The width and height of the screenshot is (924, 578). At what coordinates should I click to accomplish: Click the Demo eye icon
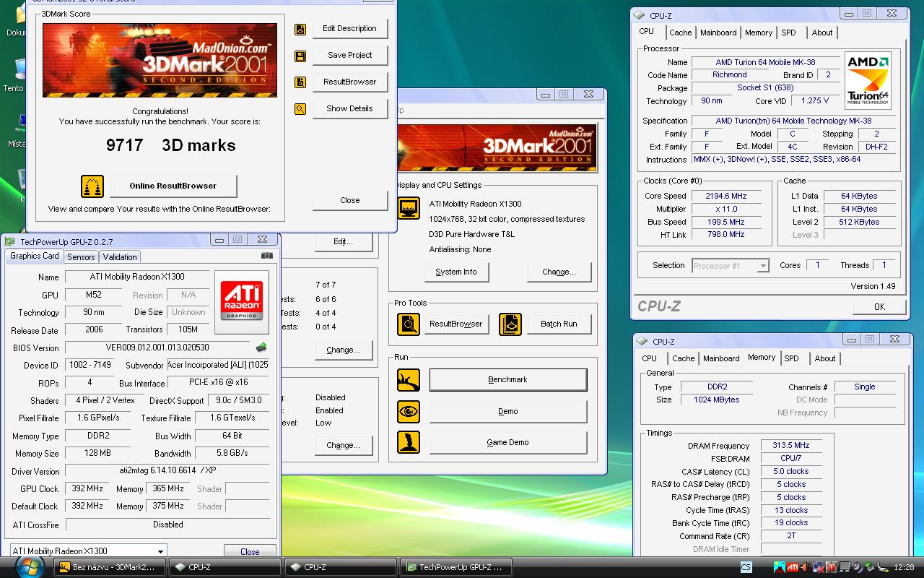point(409,411)
